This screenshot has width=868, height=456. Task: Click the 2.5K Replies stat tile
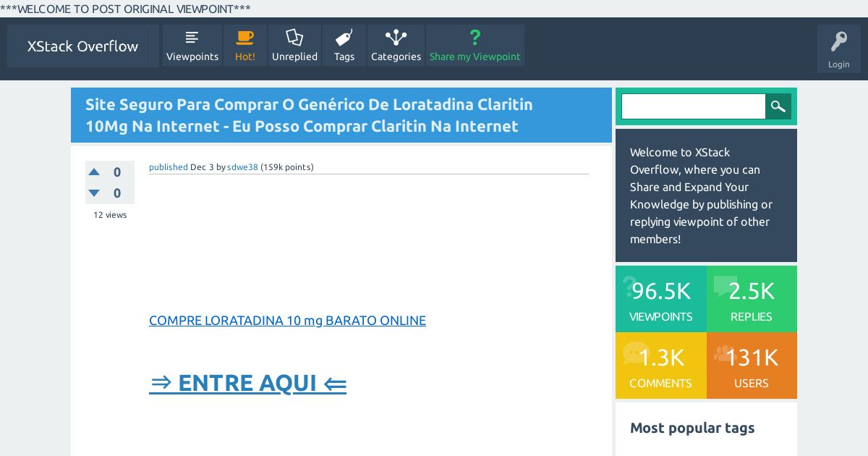(752, 299)
